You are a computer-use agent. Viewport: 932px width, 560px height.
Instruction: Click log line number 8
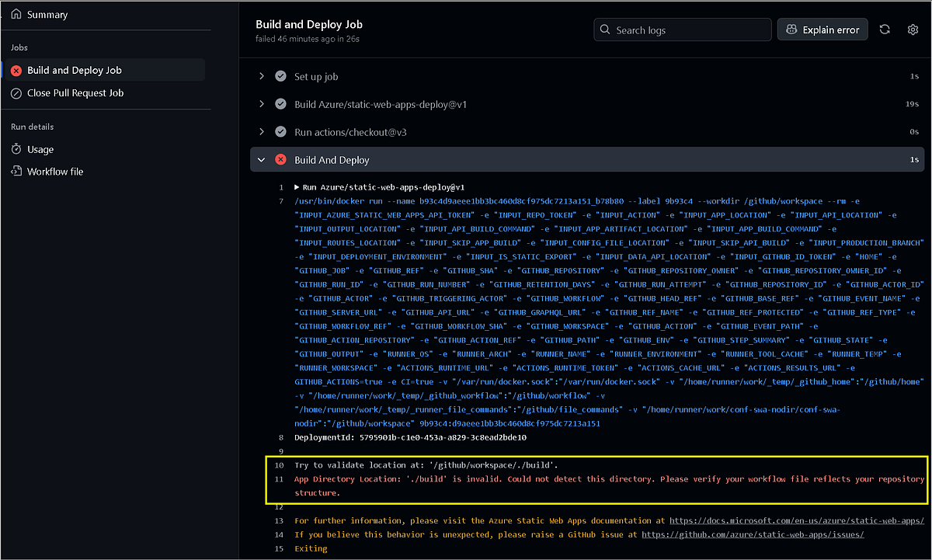point(280,437)
